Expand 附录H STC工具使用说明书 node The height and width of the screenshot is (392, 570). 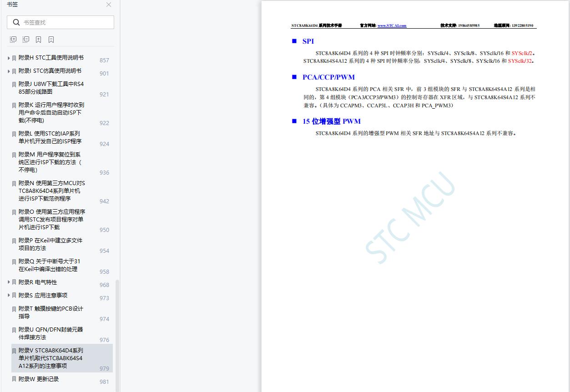click(9, 58)
